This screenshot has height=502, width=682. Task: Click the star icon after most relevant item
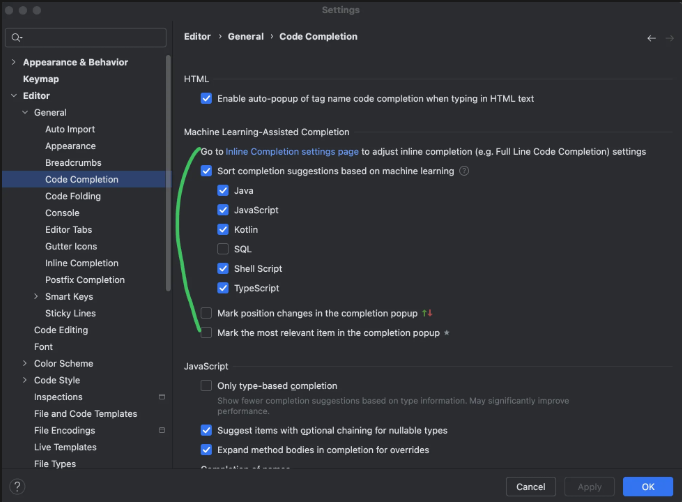click(x=446, y=333)
